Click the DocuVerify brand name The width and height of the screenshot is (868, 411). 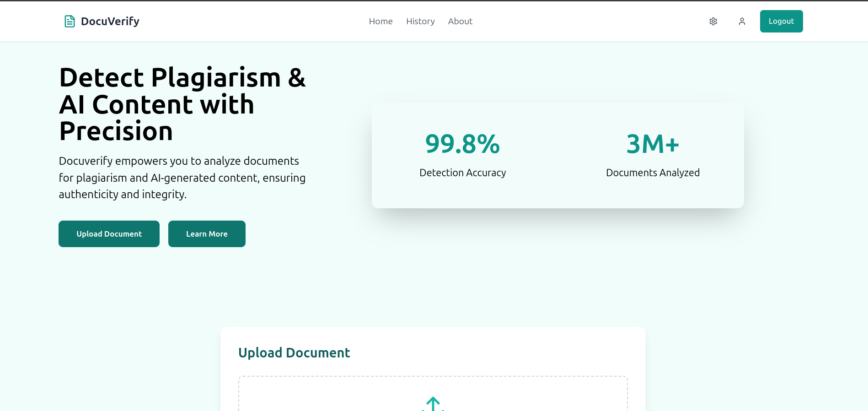110,22
